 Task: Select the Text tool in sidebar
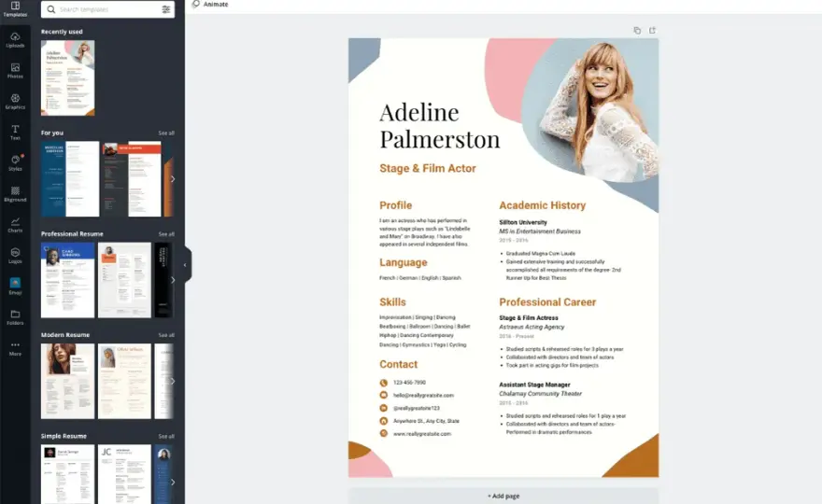(15, 133)
